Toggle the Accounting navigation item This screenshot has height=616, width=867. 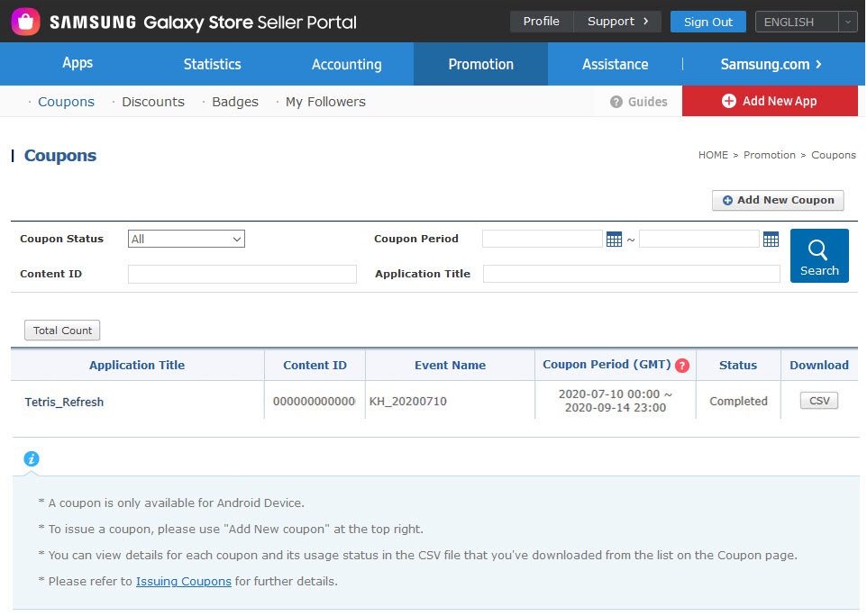[x=346, y=64]
